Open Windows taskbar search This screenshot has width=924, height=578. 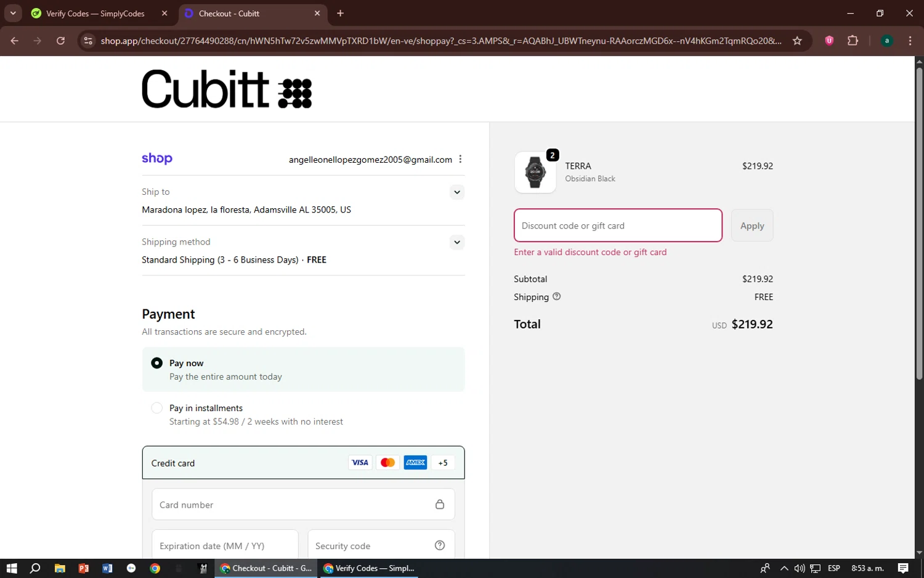pyautogui.click(x=35, y=568)
